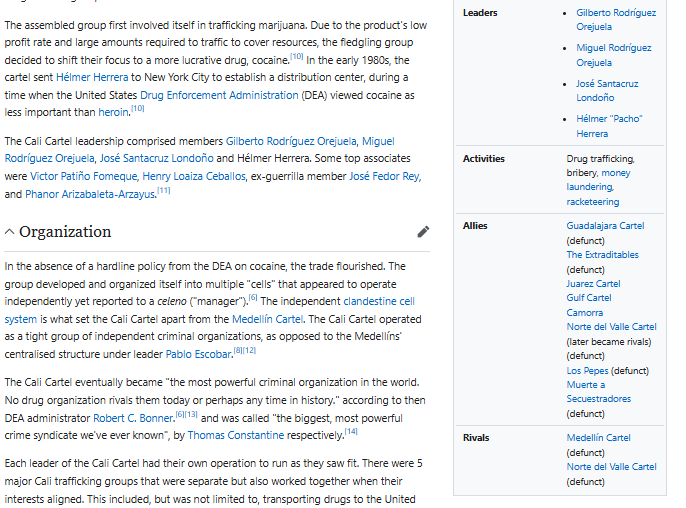The image size is (686, 508).
Task: Open clandestine cell system link
Action: 379,301
